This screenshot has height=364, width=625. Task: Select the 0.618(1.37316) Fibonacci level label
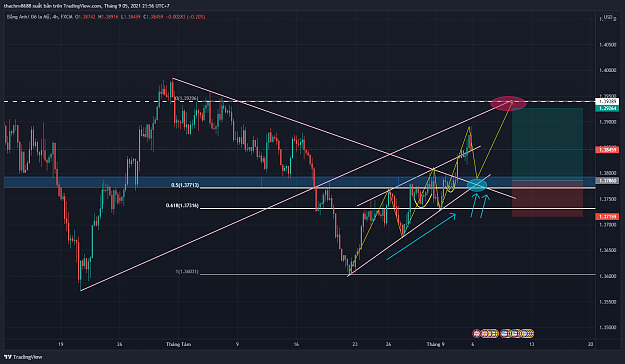pyautogui.click(x=182, y=206)
